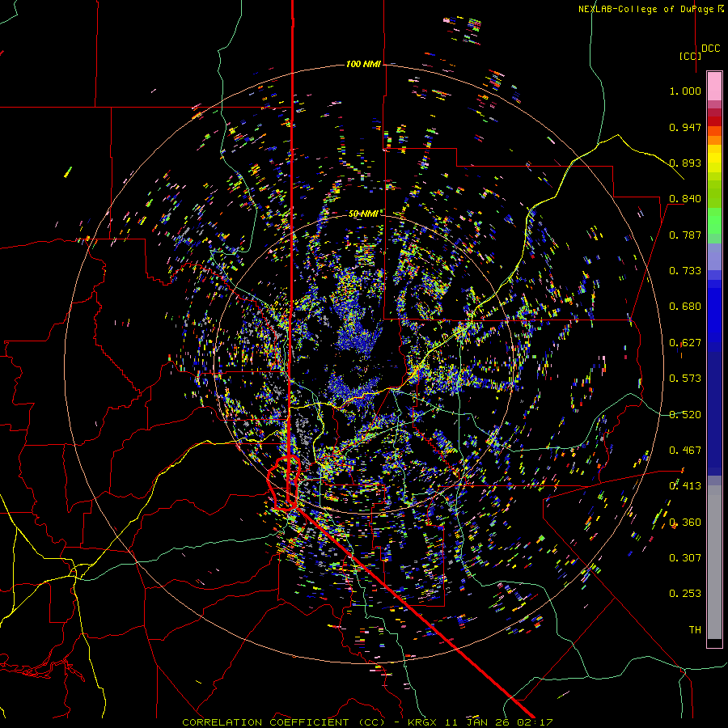This screenshot has width=728, height=728.
Task: Select the 0.413 scale value
Action: click(685, 486)
